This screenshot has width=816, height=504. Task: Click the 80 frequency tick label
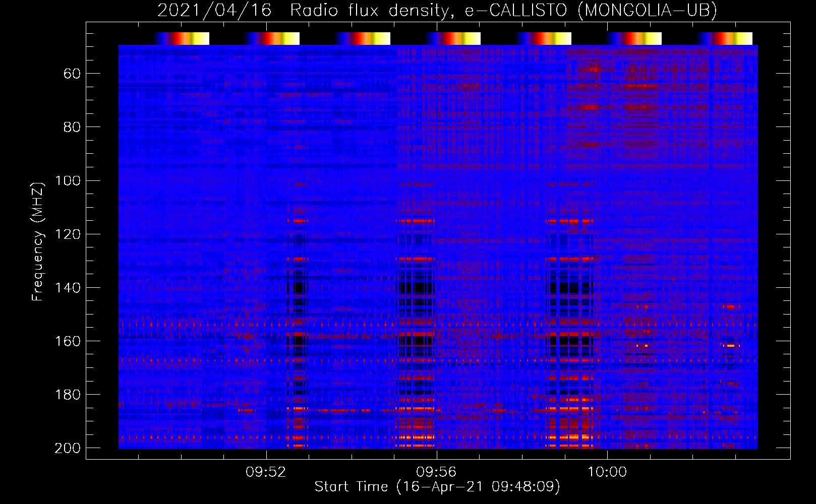[72, 127]
